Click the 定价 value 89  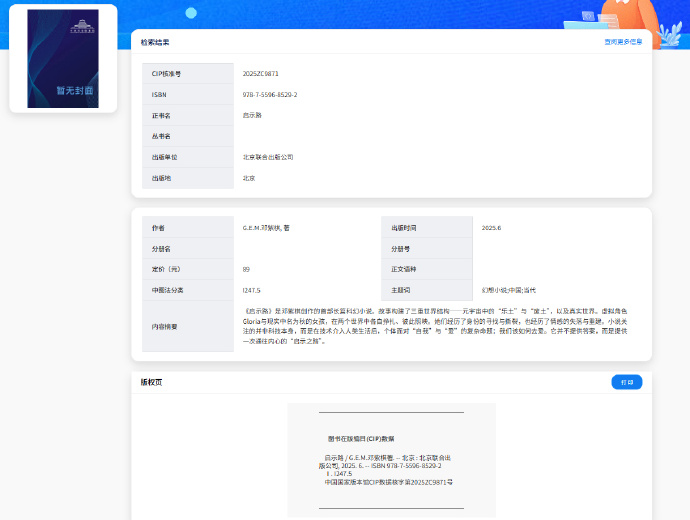click(246, 269)
